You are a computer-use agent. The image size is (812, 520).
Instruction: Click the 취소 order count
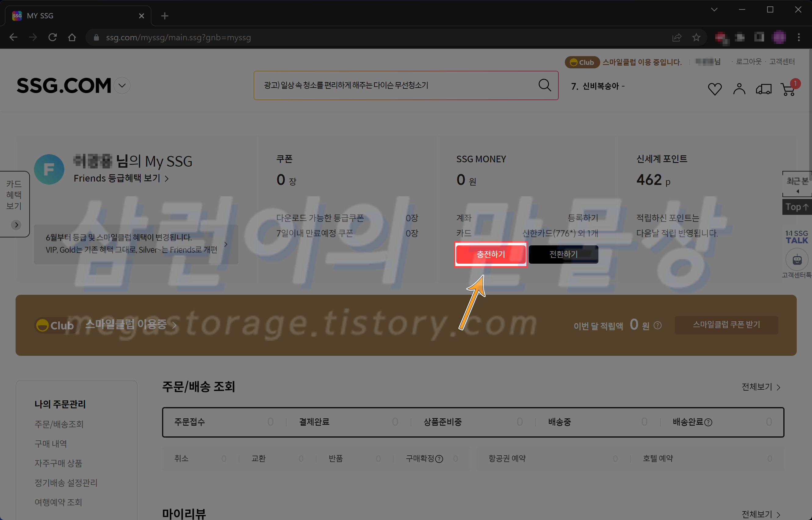tap(224, 459)
